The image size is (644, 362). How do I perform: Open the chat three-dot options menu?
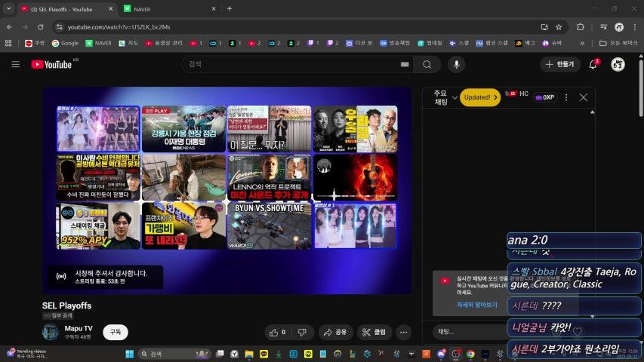(x=566, y=97)
